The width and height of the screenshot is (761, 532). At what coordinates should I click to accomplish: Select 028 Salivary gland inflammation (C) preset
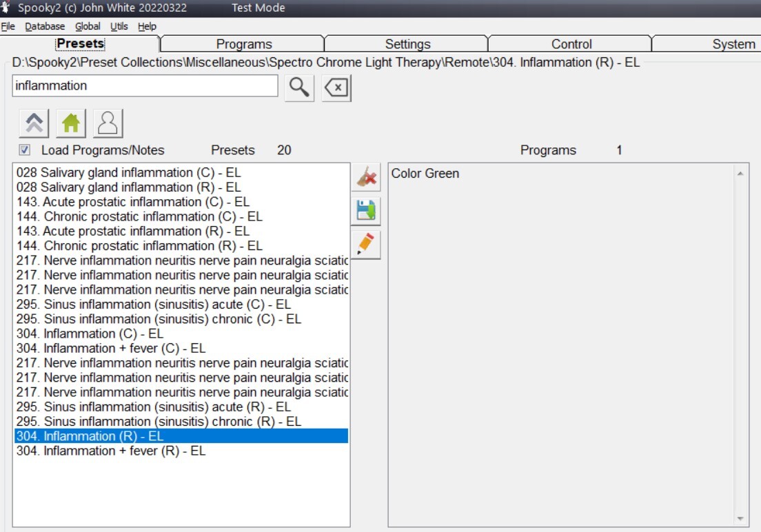pos(128,172)
